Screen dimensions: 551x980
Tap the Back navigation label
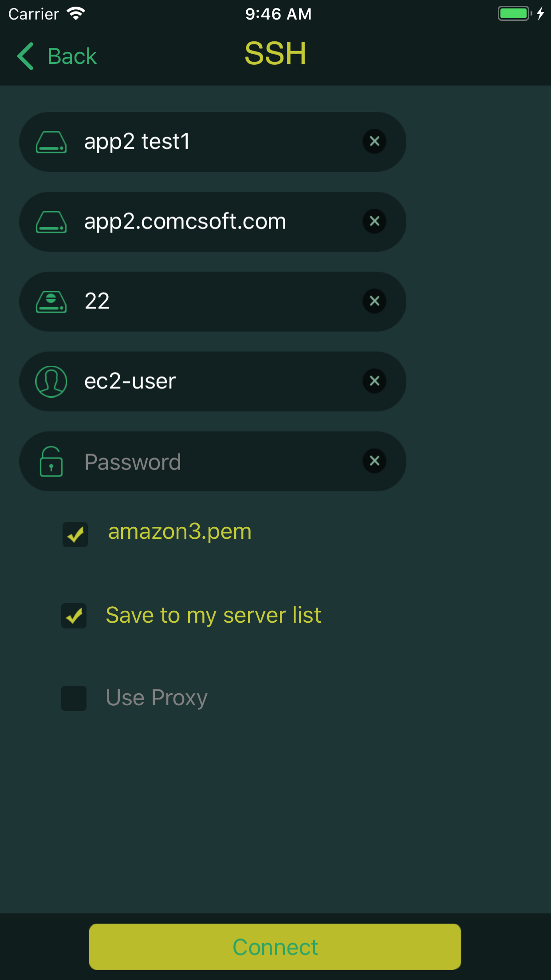[71, 56]
